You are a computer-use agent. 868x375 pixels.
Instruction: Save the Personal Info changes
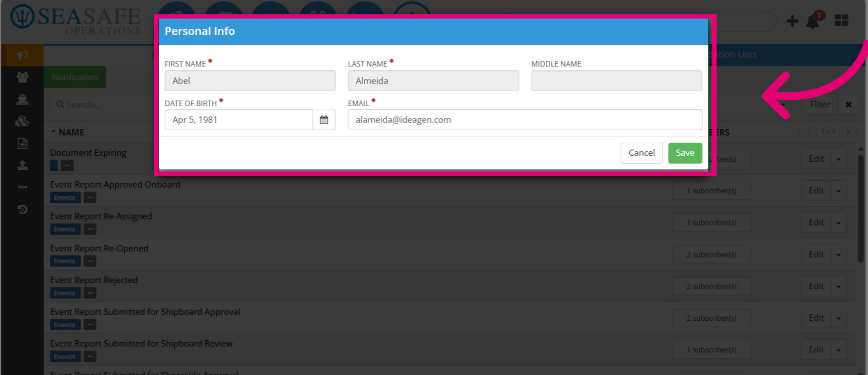[x=685, y=153]
